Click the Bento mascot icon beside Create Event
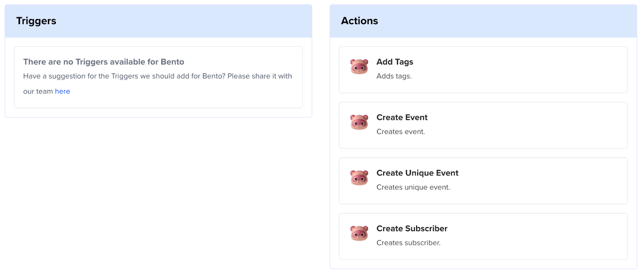644x273 pixels. coord(359,122)
